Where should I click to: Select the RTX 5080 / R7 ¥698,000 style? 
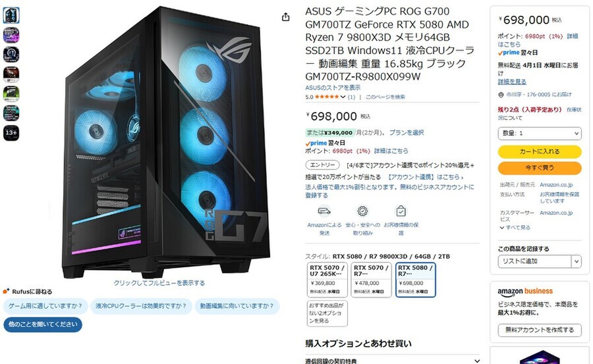coord(415,280)
